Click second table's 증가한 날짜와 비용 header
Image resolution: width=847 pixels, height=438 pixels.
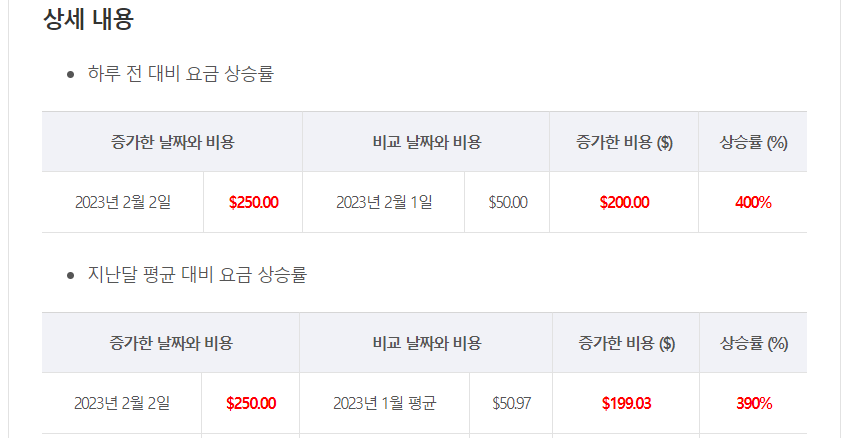click(x=171, y=343)
